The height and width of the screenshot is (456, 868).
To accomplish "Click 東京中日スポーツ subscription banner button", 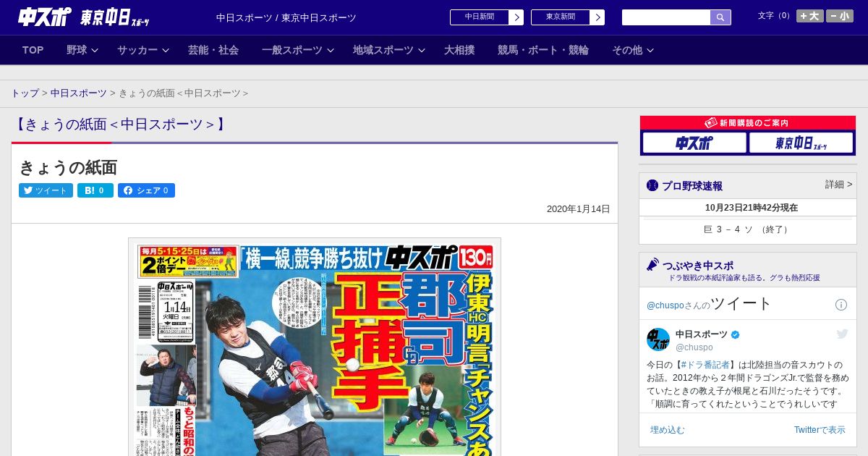I will 801,143.
